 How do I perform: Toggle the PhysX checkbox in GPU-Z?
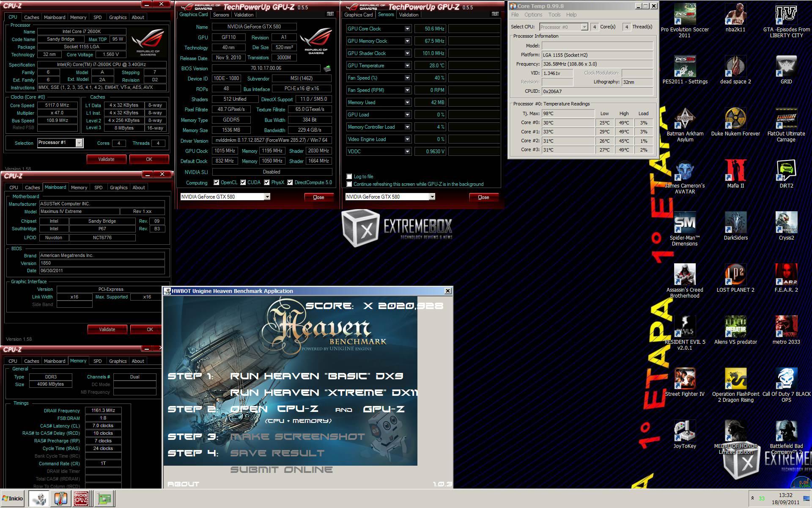click(x=267, y=182)
